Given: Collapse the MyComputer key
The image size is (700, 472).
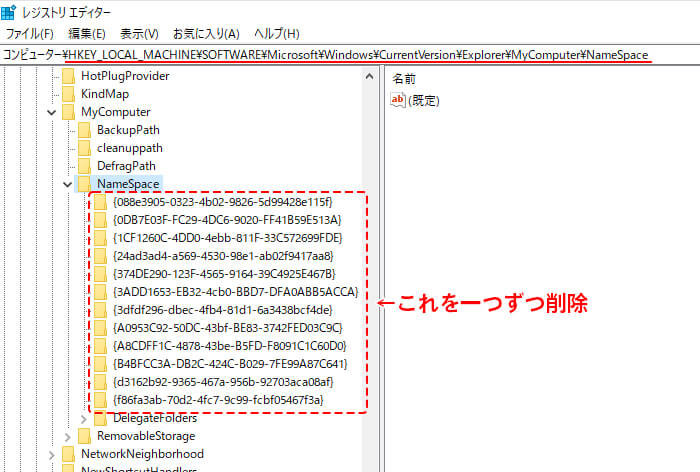Looking at the screenshot, I should pos(51,112).
